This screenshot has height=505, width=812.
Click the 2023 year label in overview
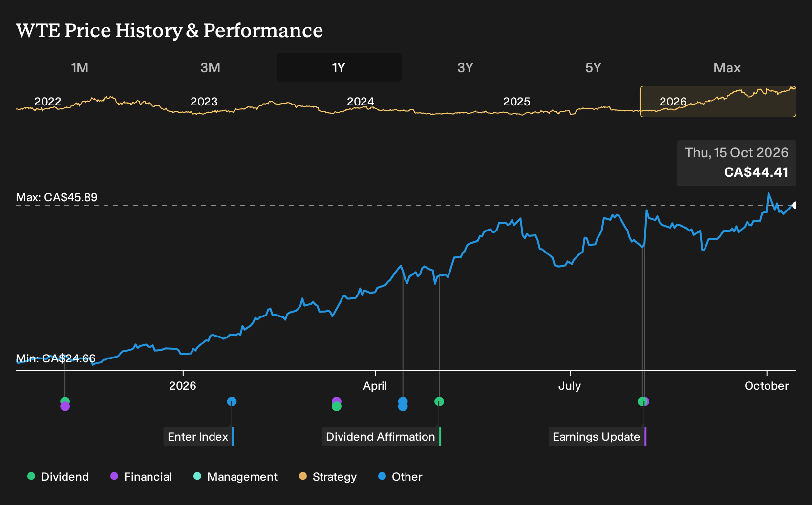point(204,102)
